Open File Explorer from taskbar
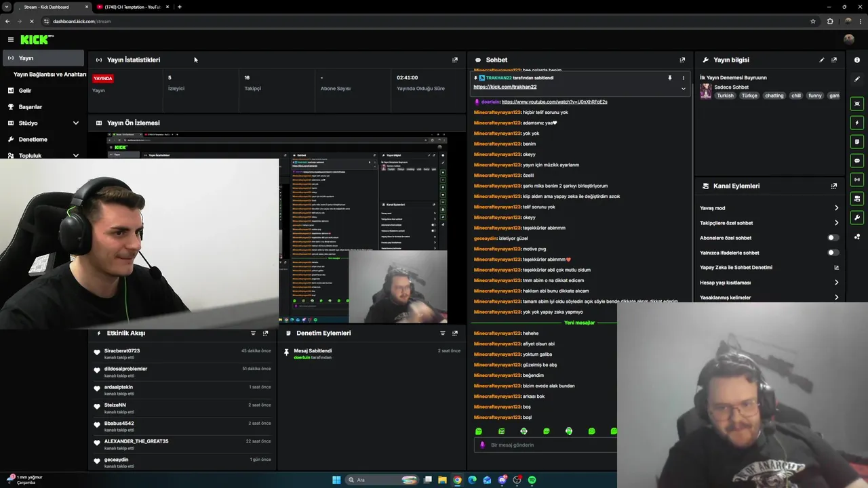Image resolution: width=868 pixels, height=488 pixels. coord(443,480)
